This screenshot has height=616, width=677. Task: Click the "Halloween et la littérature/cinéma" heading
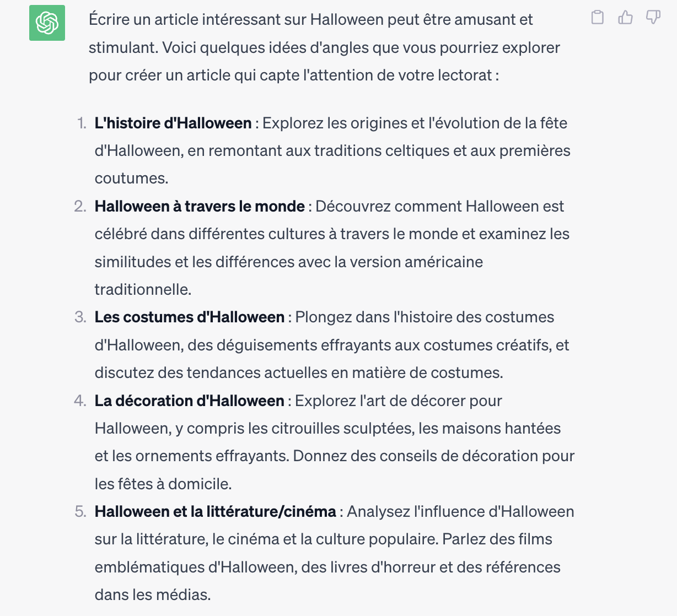point(216,511)
